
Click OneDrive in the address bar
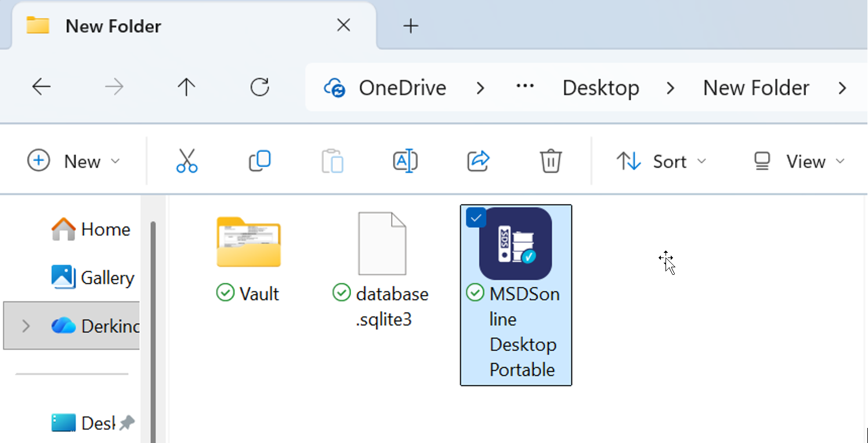click(x=402, y=88)
